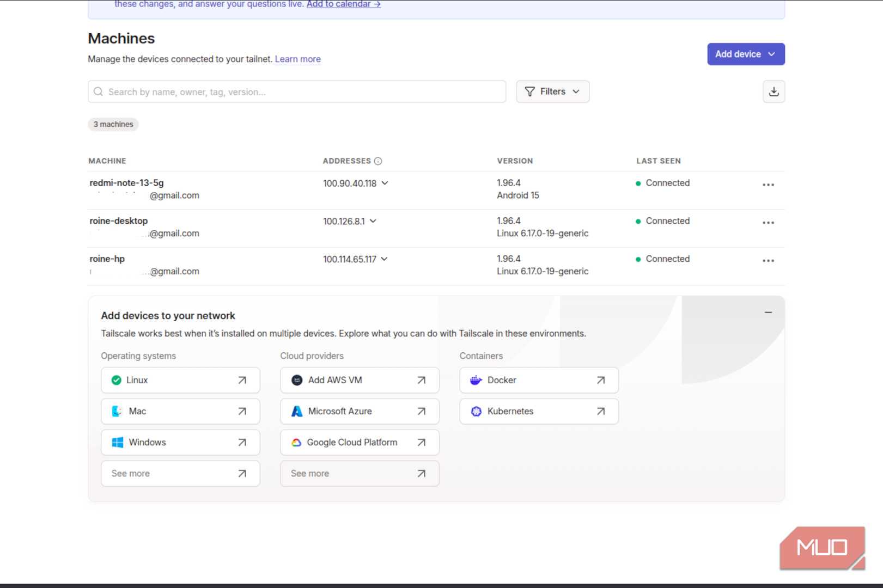This screenshot has height=588, width=883.
Task: Click the Machines page heading
Action: coord(121,38)
